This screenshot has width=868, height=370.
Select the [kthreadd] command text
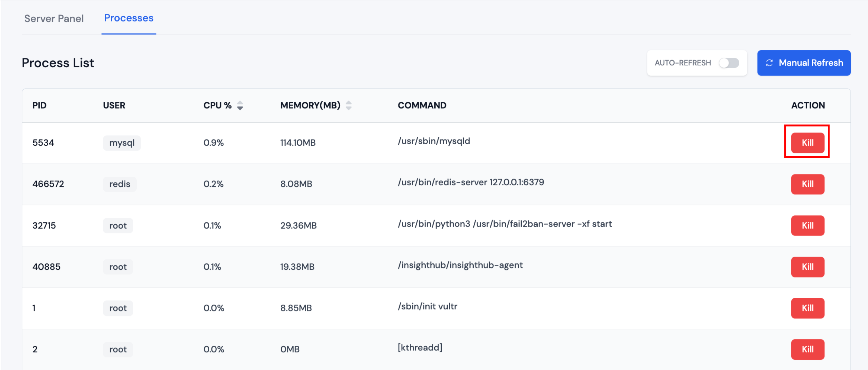coord(420,348)
